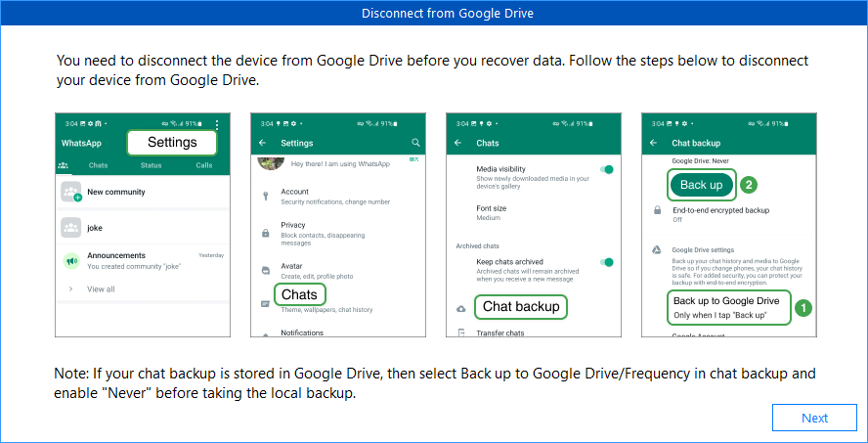The width and height of the screenshot is (868, 443).
Task: Click the search magnifier in Settings screen
Action: [415, 143]
